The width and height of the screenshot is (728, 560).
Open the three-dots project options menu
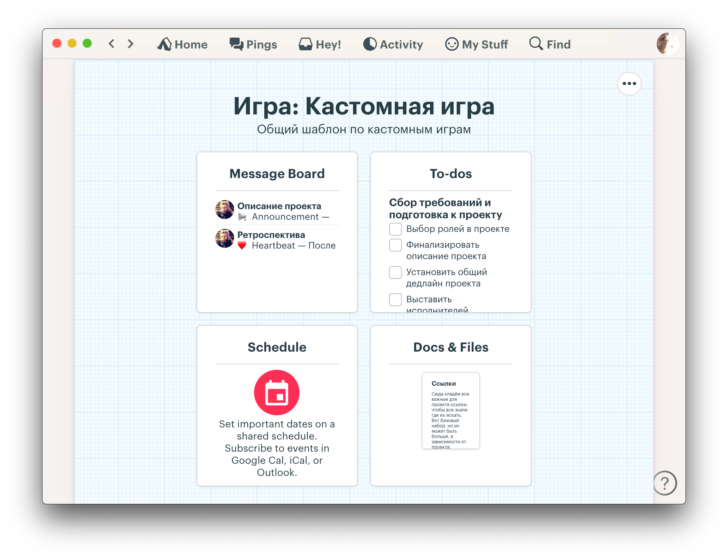(629, 84)
